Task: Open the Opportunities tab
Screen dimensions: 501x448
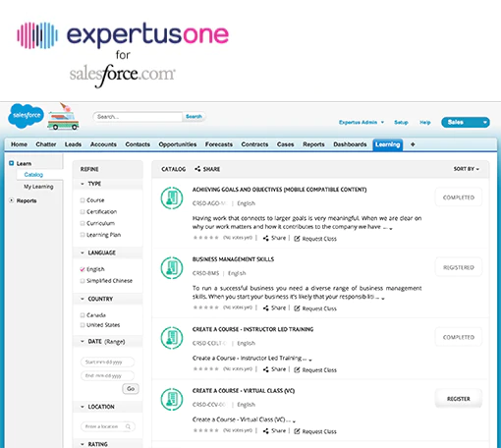Action: [x=178, y=144]
